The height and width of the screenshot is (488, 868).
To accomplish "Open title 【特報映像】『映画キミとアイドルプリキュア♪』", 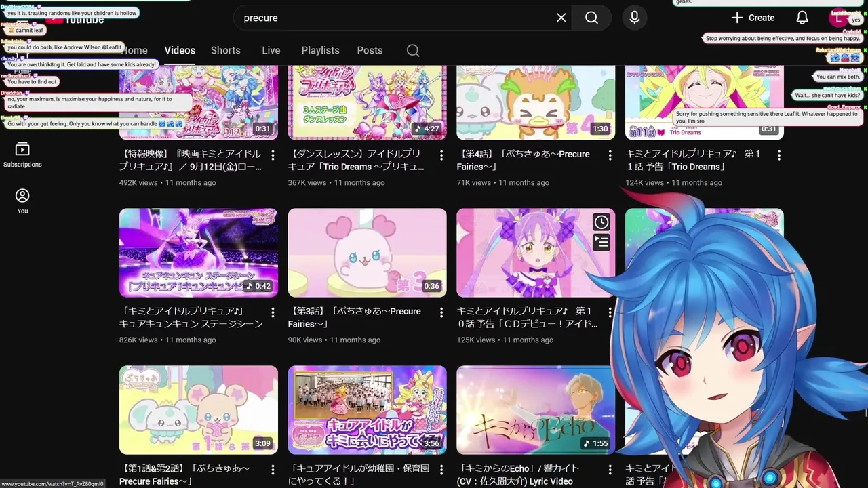I will point(191,160).
